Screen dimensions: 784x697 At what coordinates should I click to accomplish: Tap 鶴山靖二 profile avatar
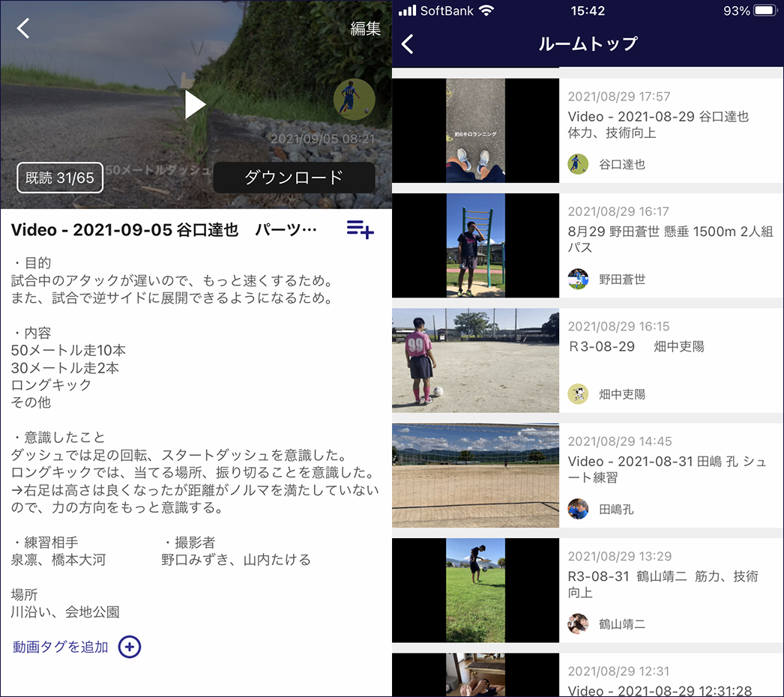click(578, 624)
